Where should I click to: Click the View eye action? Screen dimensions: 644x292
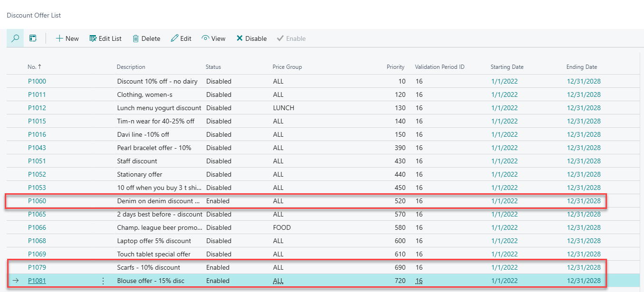point(213,38)
